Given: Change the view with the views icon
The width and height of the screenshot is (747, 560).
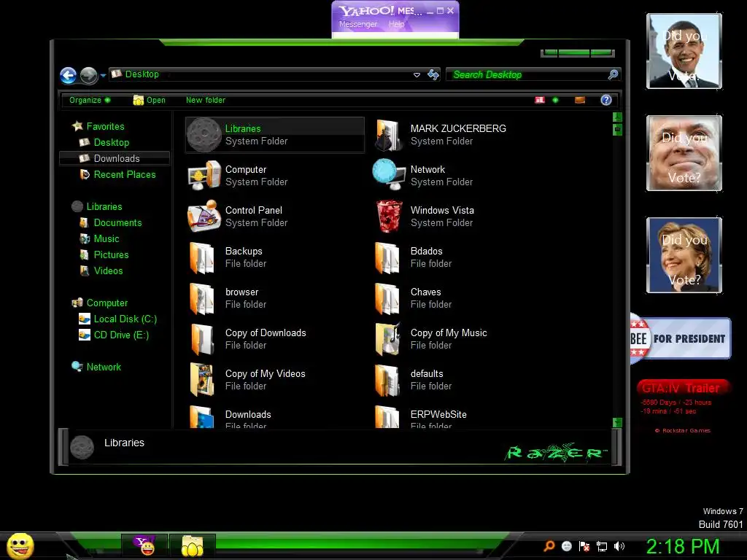Looking at the screenshot, I should pos(540,100).
